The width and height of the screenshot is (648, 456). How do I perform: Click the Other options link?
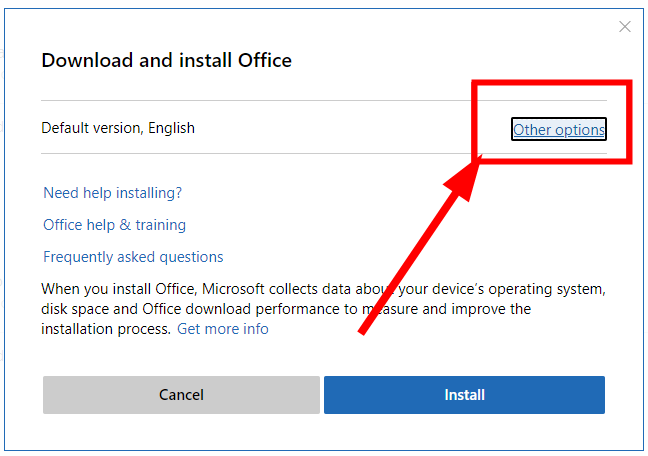click(x=558, y=130)
